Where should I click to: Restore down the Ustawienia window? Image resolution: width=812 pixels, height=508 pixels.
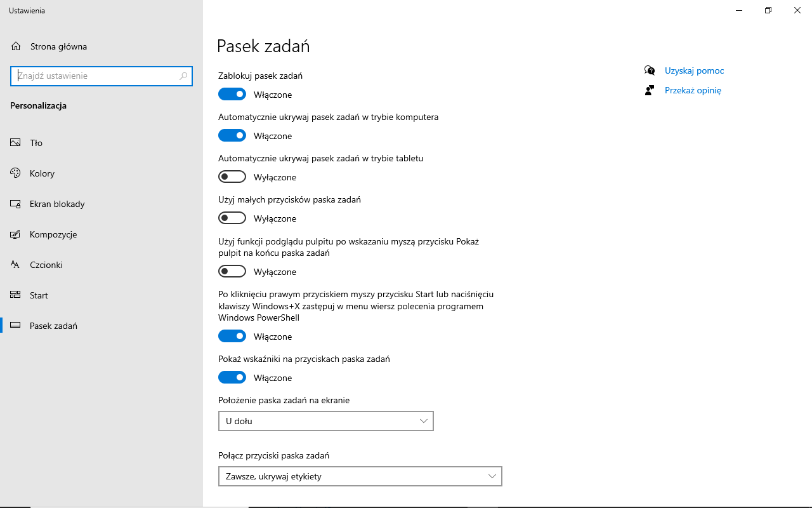tap(768, 10)
